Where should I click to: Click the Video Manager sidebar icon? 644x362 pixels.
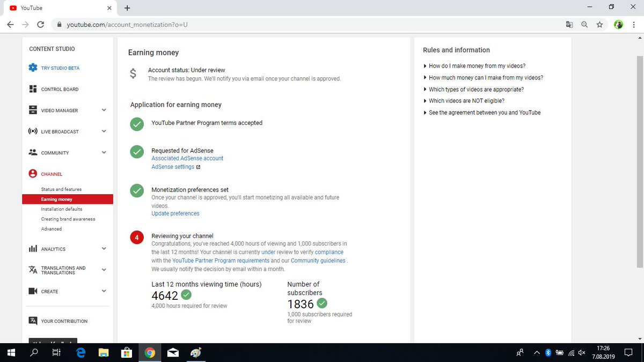pyautogui.click(x=33, y=110)
